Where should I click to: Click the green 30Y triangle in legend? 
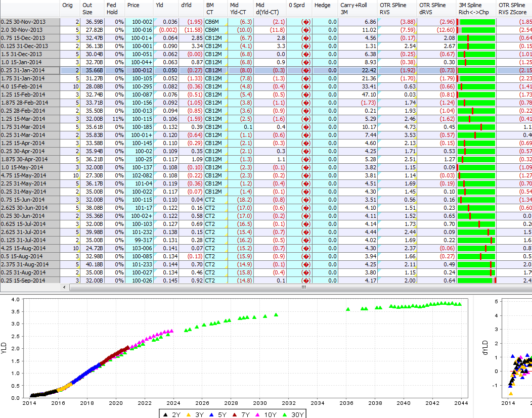[x=285, y=414]
